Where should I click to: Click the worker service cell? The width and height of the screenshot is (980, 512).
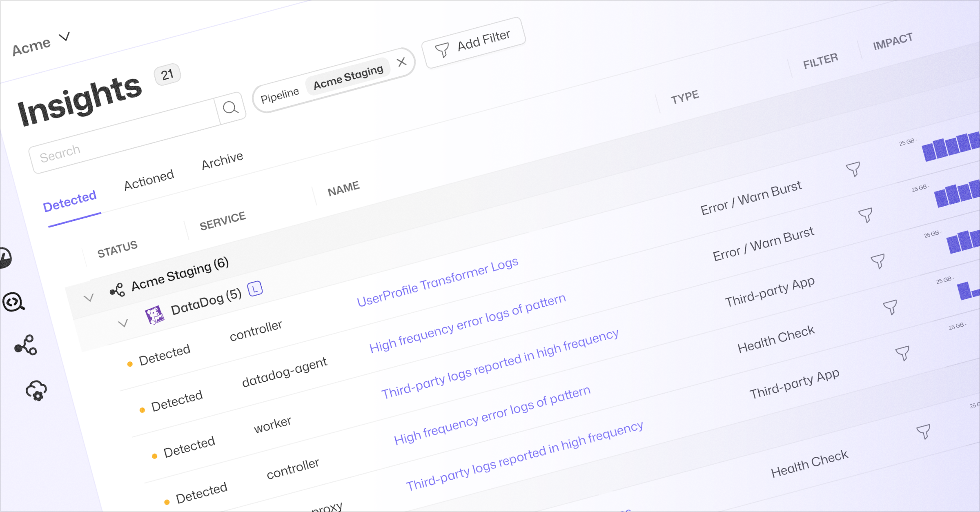273,425
